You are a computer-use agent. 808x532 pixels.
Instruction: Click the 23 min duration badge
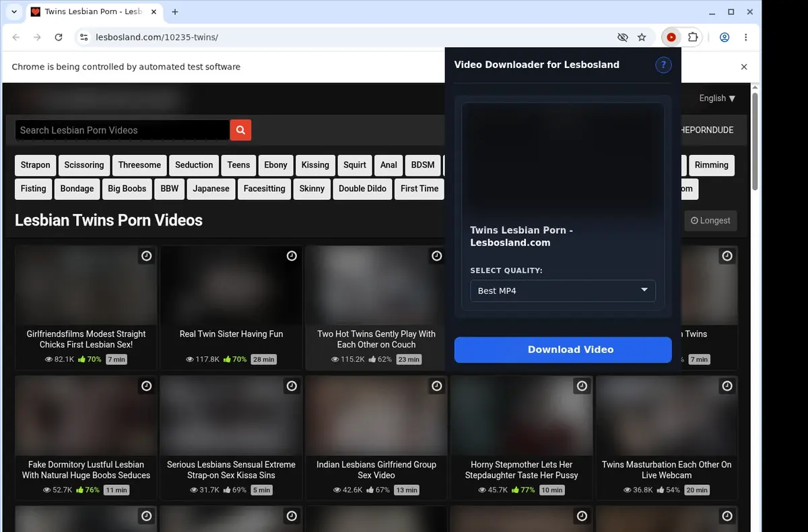409,360
